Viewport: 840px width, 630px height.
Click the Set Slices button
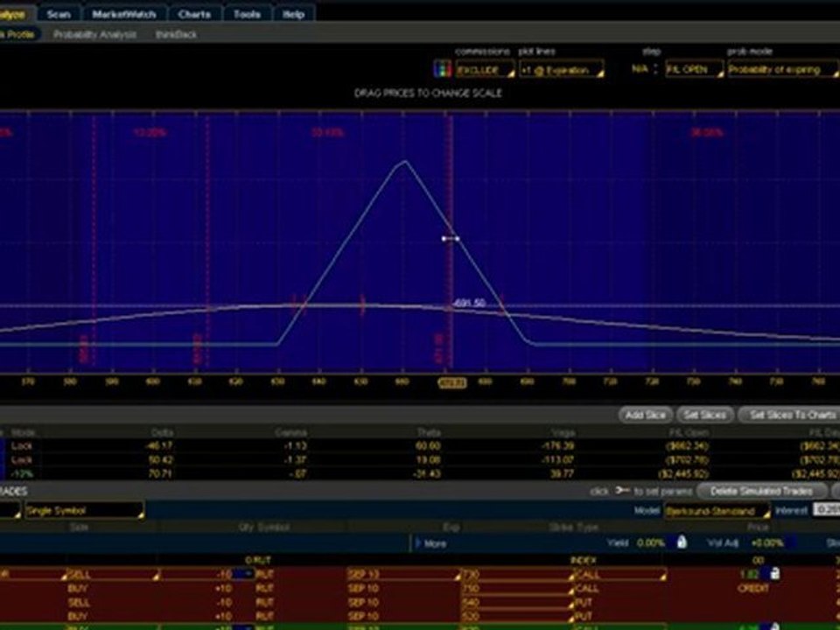pos(704,415)
